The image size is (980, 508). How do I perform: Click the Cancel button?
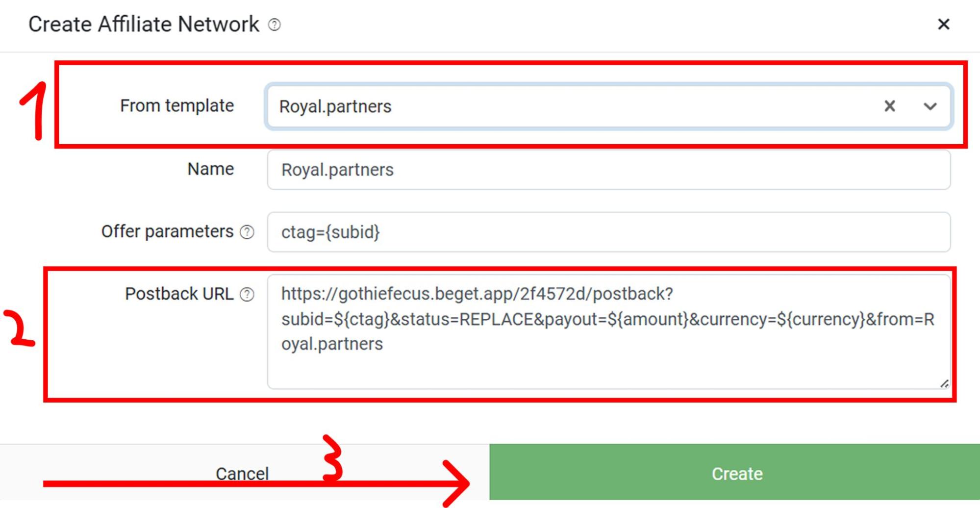tap(242, 474)
